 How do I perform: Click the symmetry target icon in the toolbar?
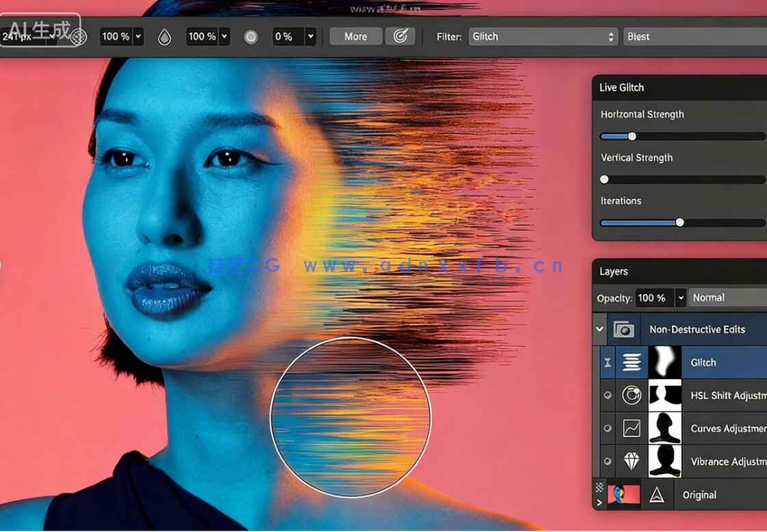(x=401, y=36)
